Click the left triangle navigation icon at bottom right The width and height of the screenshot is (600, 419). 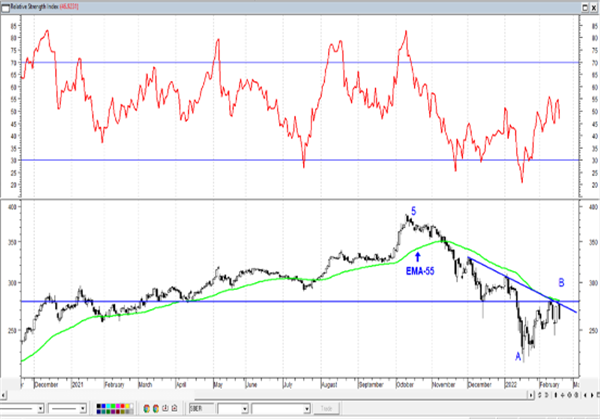[x=585, y=395]
